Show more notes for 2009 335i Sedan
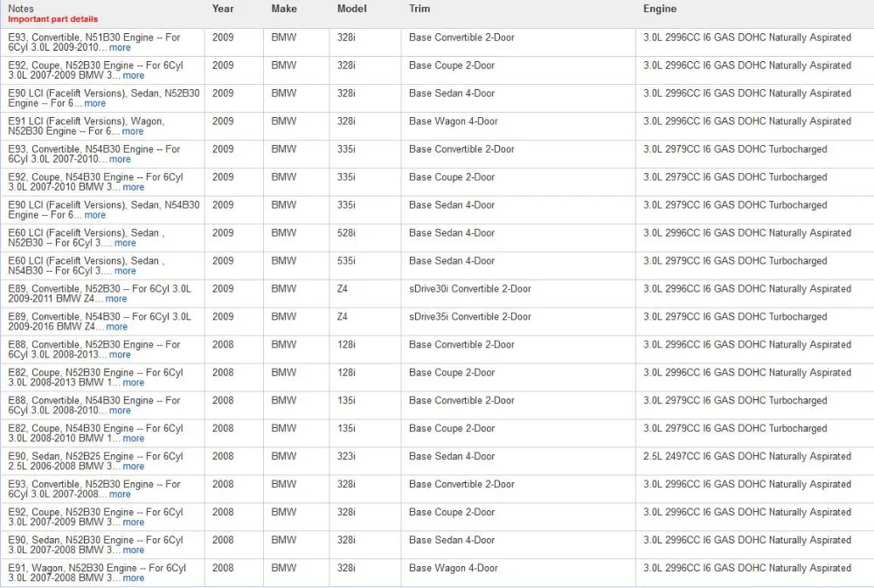 (94, 215)
